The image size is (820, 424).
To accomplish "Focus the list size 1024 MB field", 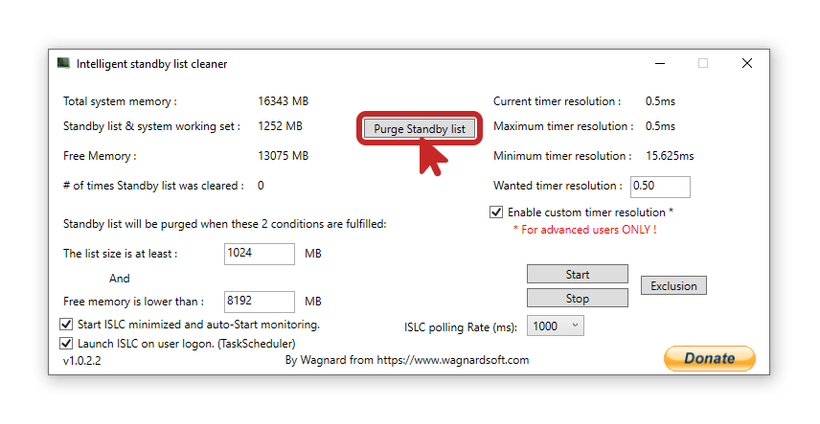I will 259,254.
